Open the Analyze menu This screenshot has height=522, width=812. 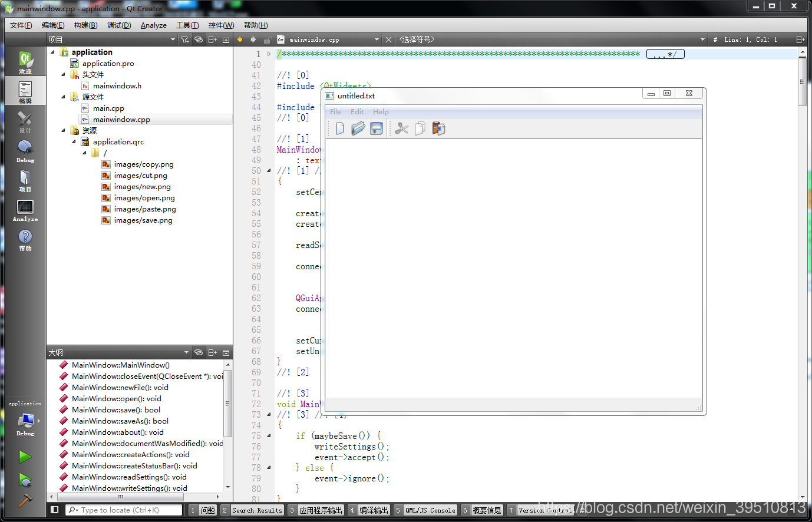point(154,25)
